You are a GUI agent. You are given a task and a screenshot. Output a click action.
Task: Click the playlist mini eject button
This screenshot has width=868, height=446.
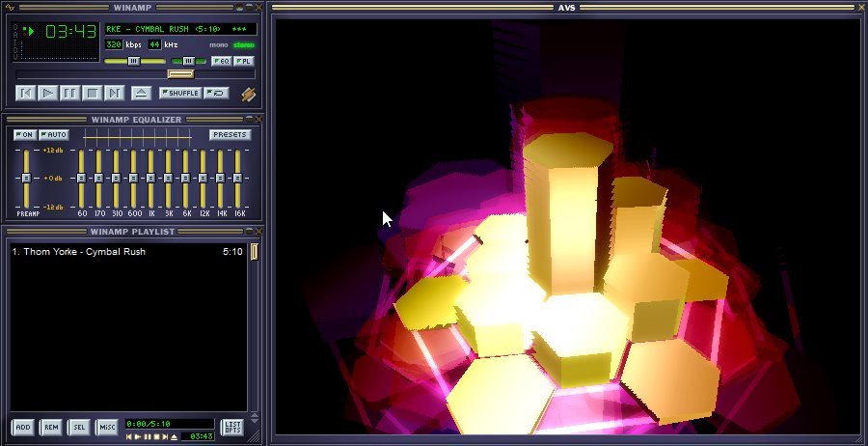point(175,437)
